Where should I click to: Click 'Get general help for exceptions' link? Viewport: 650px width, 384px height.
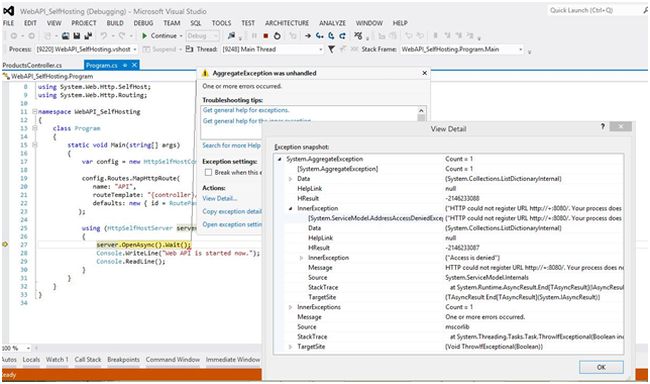click(246, 110)
